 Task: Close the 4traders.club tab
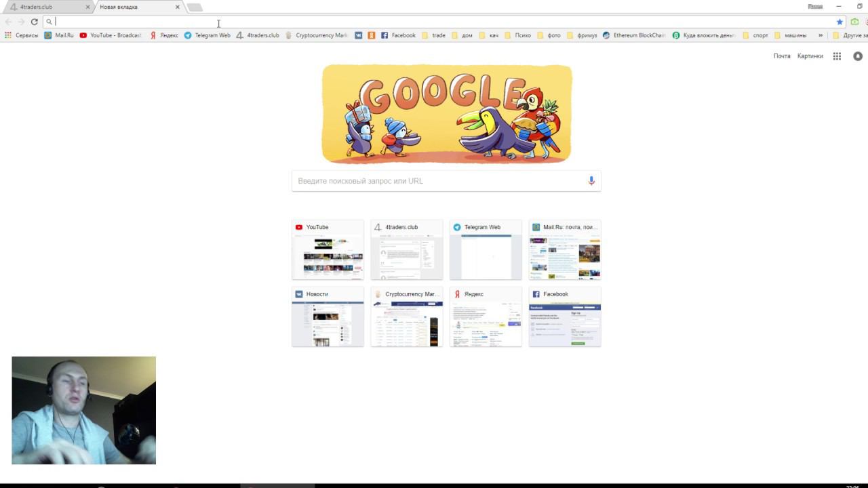(x=87, y=7)
